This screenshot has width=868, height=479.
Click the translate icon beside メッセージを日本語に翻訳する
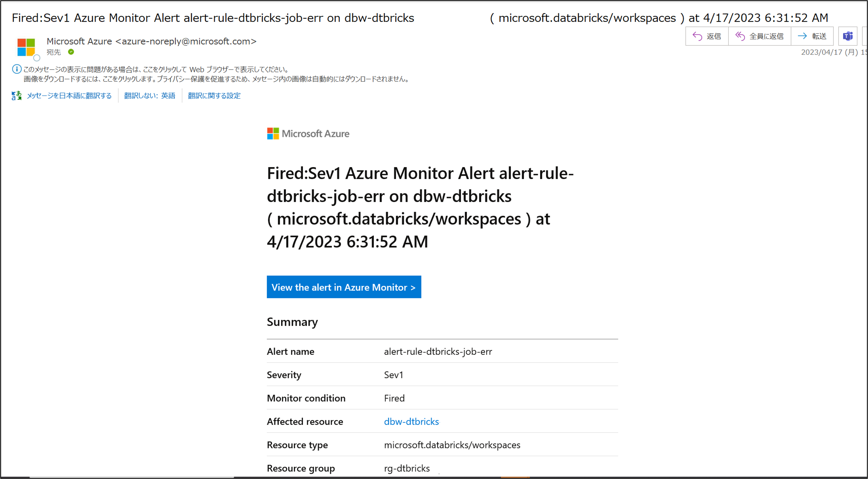click(x=16, y=96)
